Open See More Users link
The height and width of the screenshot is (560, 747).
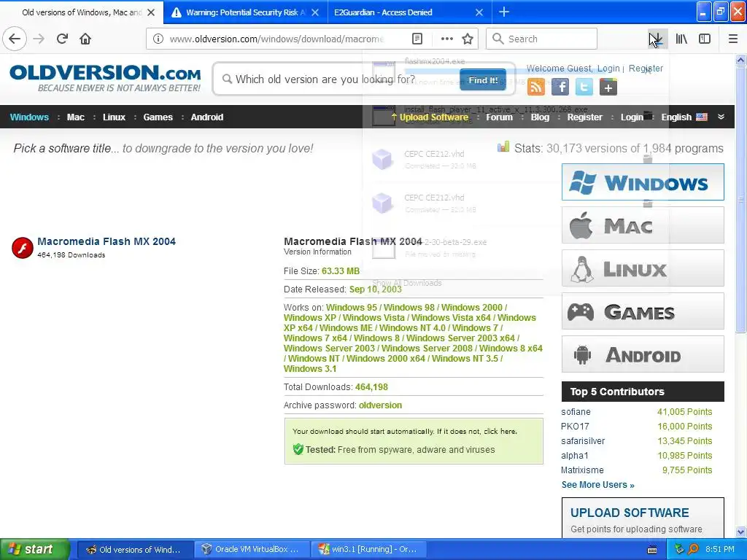(598, 485)
